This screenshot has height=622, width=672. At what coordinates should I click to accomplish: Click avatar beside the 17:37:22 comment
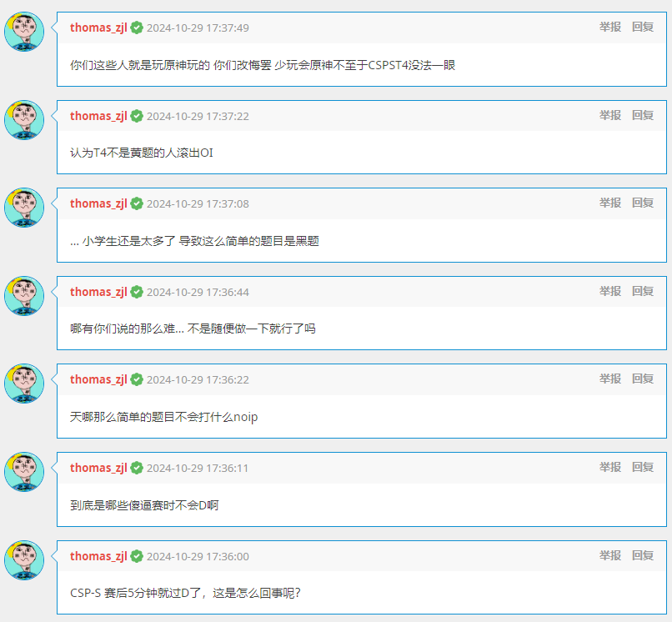click(24, 120)
